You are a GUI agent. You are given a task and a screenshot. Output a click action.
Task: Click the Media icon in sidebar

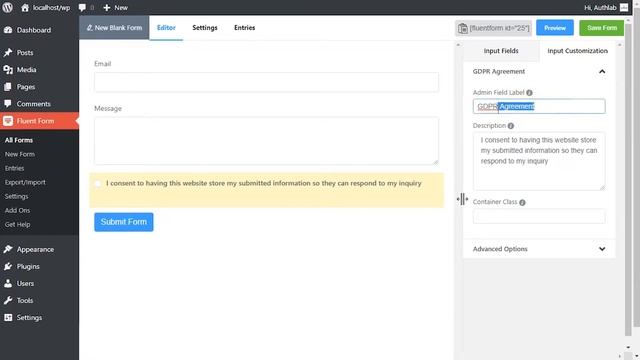[8, 70]
